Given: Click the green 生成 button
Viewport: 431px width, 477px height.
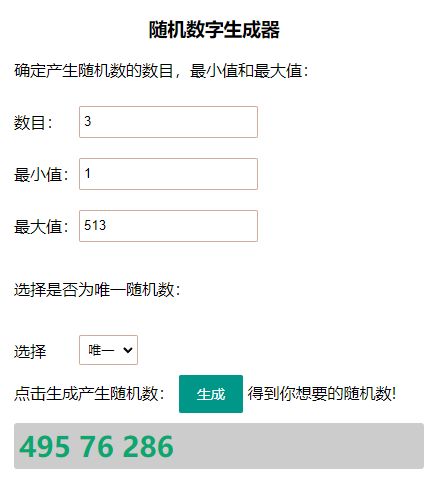Looking at the screenshot, I should (211, 394).
